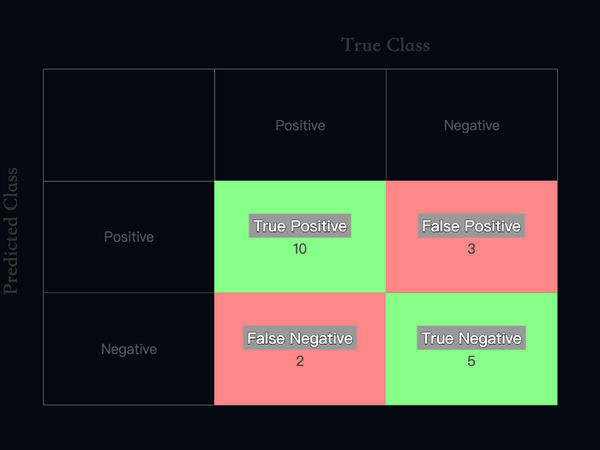The image size is (600, 450).
Task: Select the Positive row header cell
Action: click(x=129, y=237)
